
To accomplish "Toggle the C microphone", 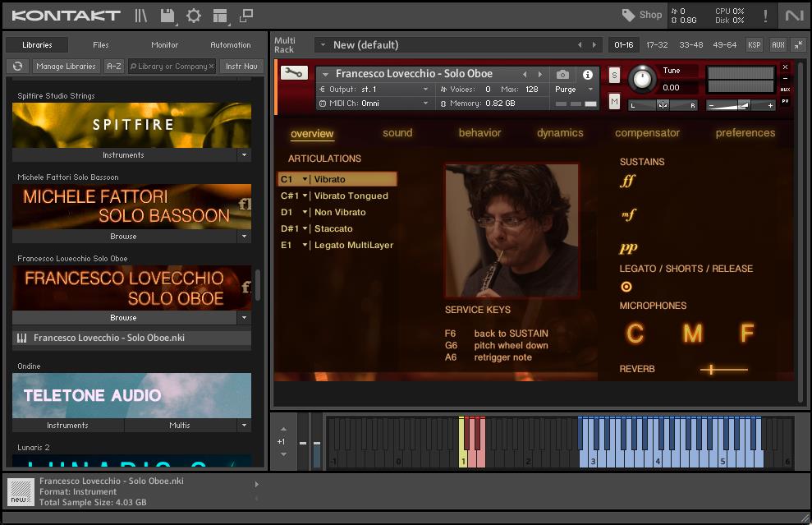I will tap(635, 333).
